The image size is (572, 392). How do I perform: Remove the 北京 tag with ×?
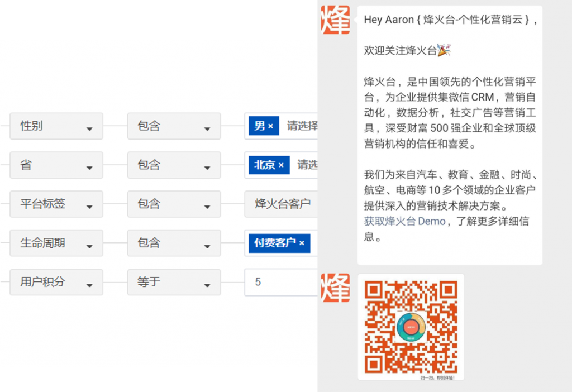click(x=281, y=165)
